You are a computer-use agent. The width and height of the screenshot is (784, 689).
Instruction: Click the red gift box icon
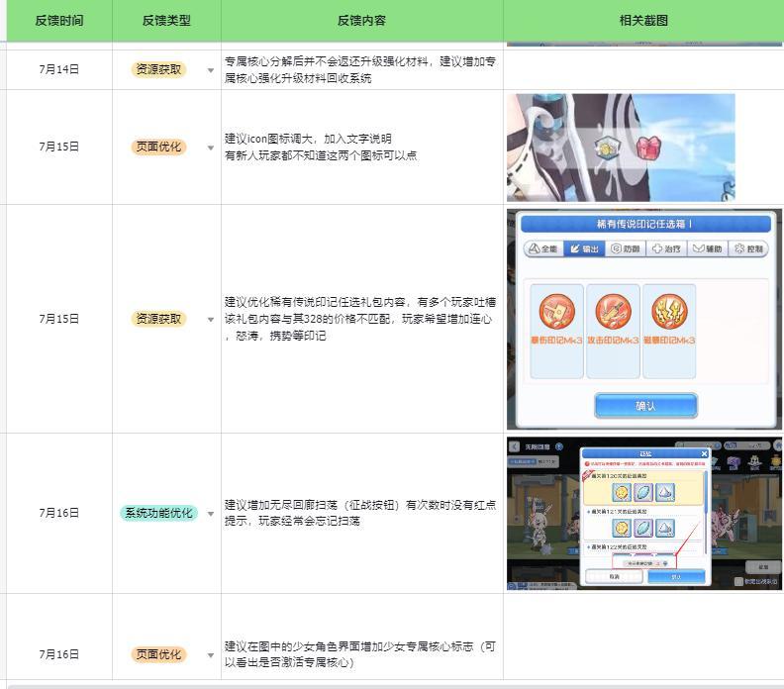(646, 149)
